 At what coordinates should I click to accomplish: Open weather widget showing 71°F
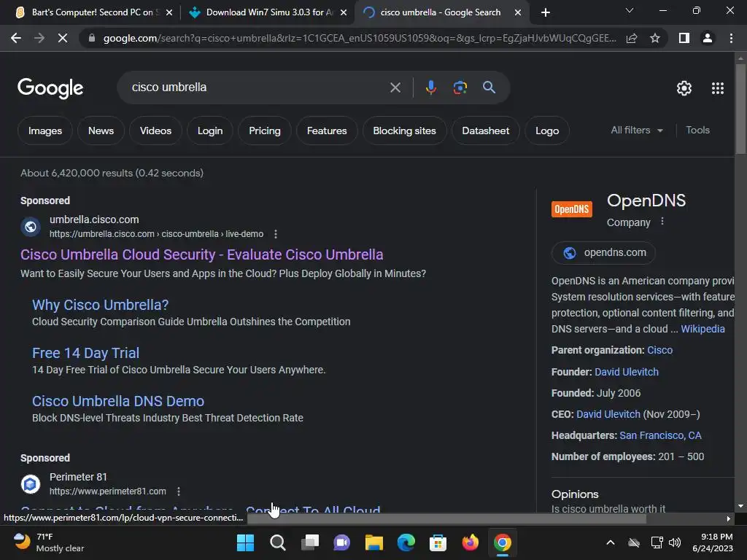[47, 542]
